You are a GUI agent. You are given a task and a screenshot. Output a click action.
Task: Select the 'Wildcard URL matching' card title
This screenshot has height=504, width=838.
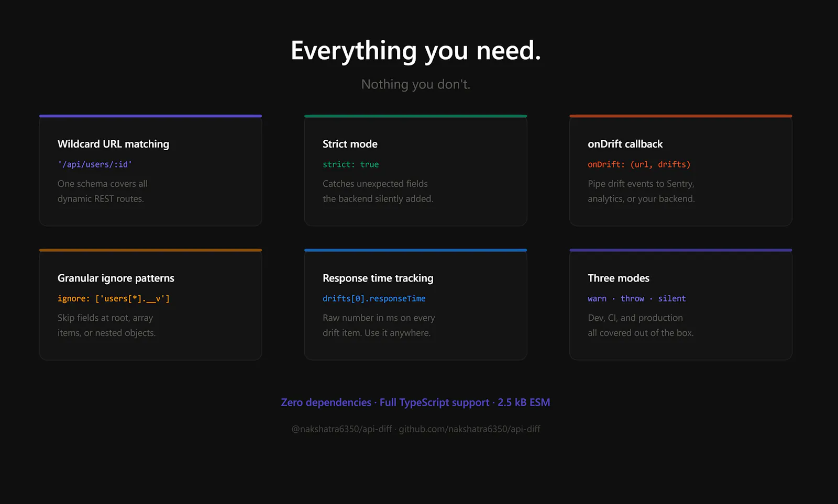(113, 144)
